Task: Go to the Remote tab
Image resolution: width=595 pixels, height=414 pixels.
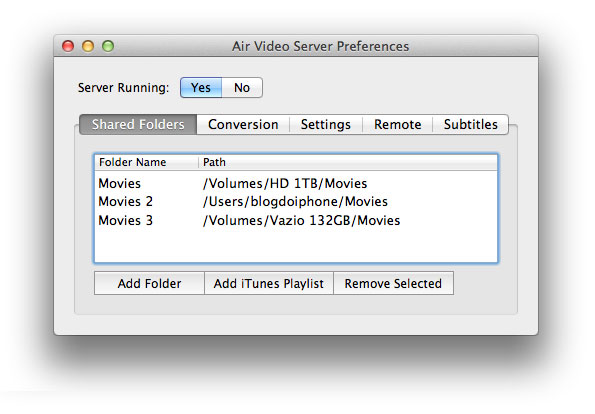Action: (x=397, y=124)
